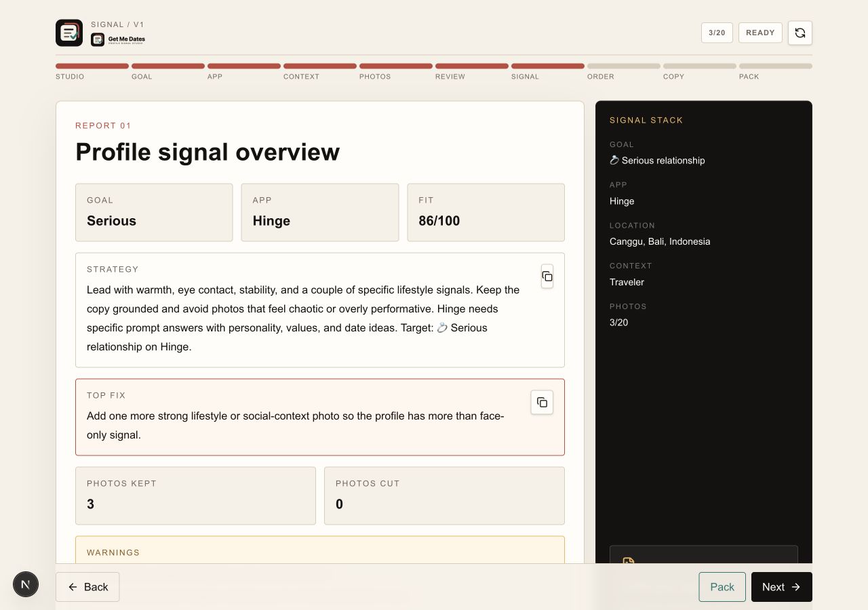Go to the Order step
868x610 pixels.
624,71
